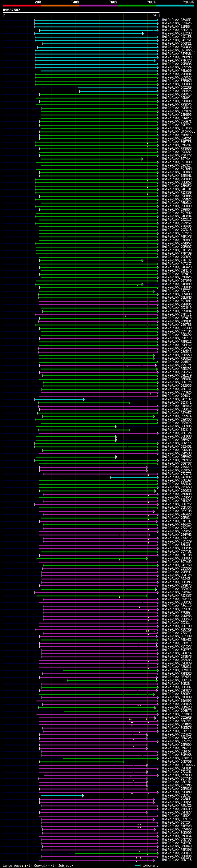Open hit UniRef100_B1PB84
The height and width of the screenshot is (868, 197).
(x=177, y=26)
